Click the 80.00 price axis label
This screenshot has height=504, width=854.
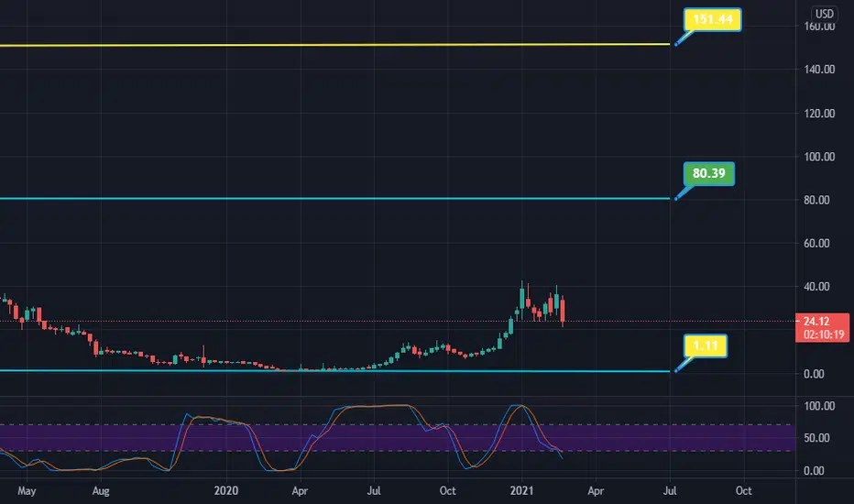pos(816,200)
